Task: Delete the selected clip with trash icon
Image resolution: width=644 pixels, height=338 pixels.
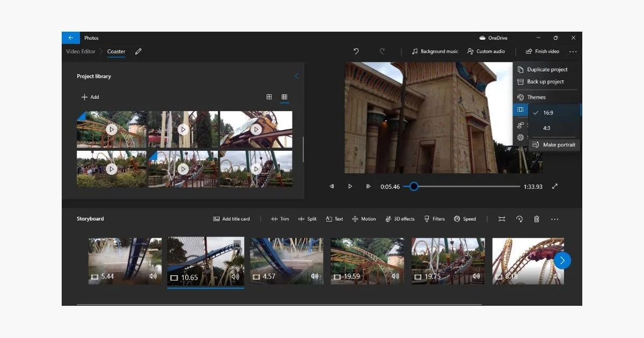Action: [x=537, y=219]
